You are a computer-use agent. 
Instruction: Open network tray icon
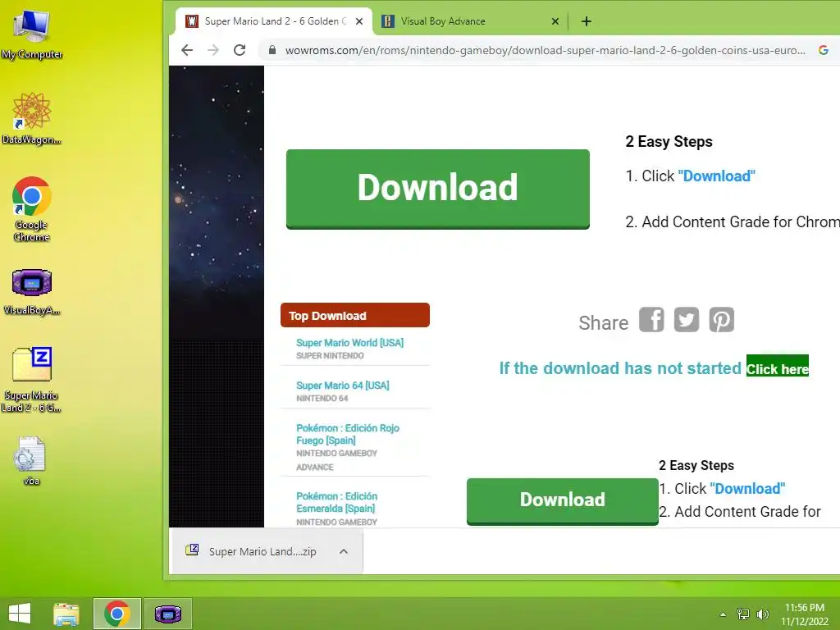742,614
